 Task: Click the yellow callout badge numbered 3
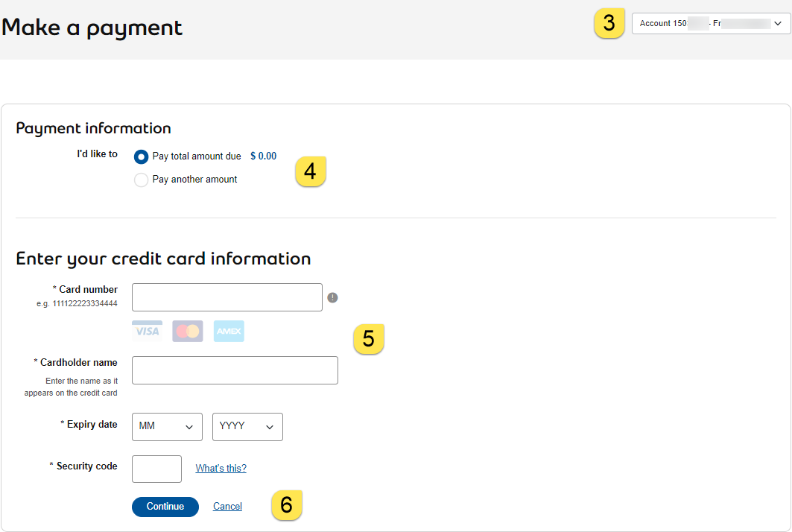tap(609, 23)
